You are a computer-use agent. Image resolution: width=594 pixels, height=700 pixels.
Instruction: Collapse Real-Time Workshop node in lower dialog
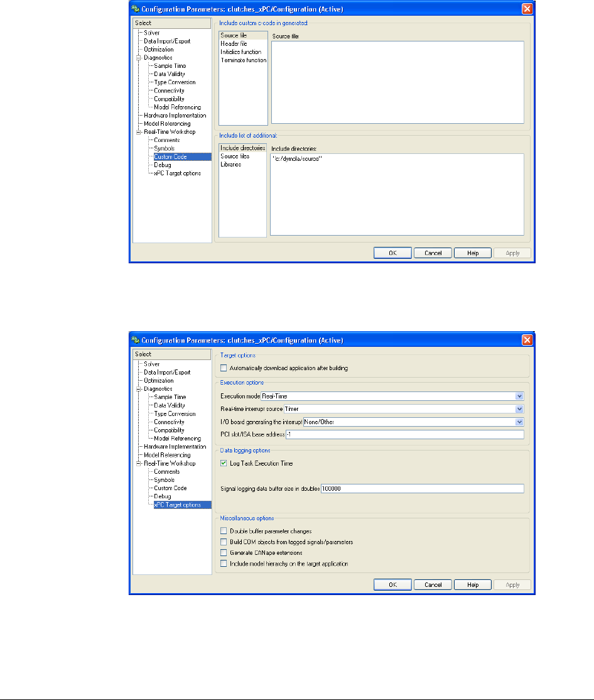point(139,463)
